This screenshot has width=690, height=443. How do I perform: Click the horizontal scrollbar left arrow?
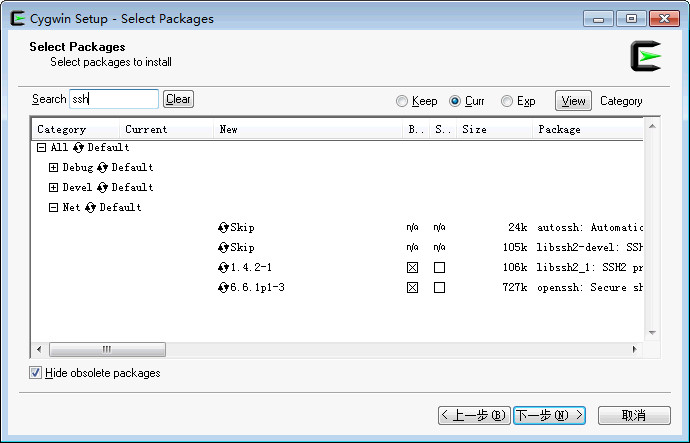(39, 350)
